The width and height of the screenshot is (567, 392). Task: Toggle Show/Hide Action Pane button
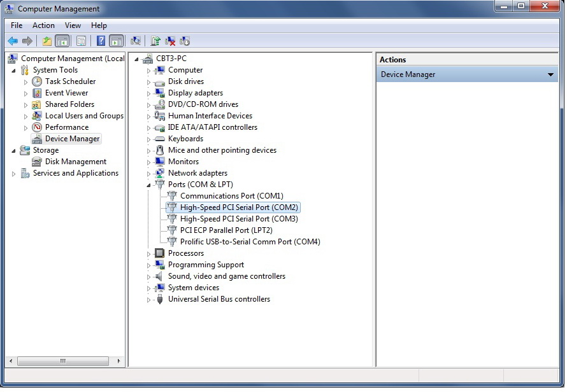pyautogui.click(x=117, y=41)
